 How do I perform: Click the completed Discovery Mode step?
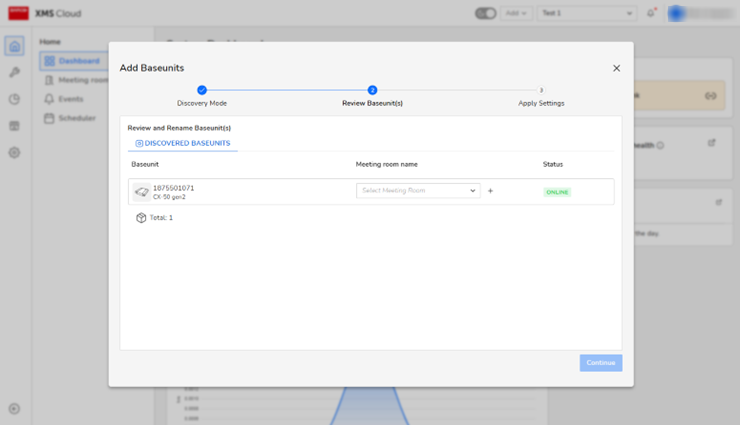tap(202, 90)
